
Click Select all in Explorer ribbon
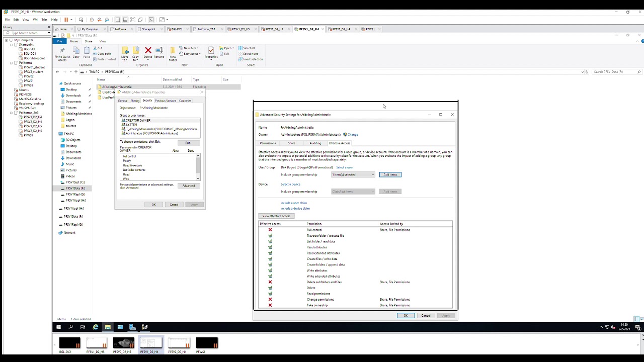(247, 48)
